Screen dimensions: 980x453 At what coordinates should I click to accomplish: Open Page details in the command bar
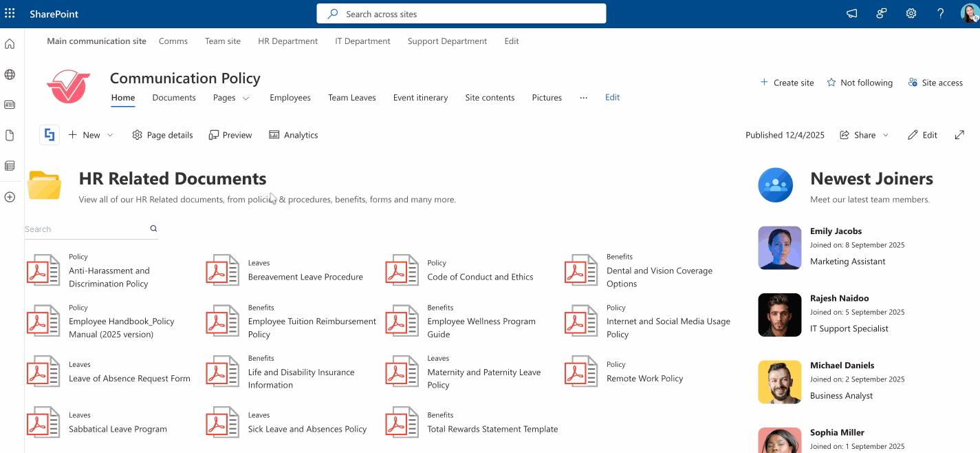click(x=162, y=134)
